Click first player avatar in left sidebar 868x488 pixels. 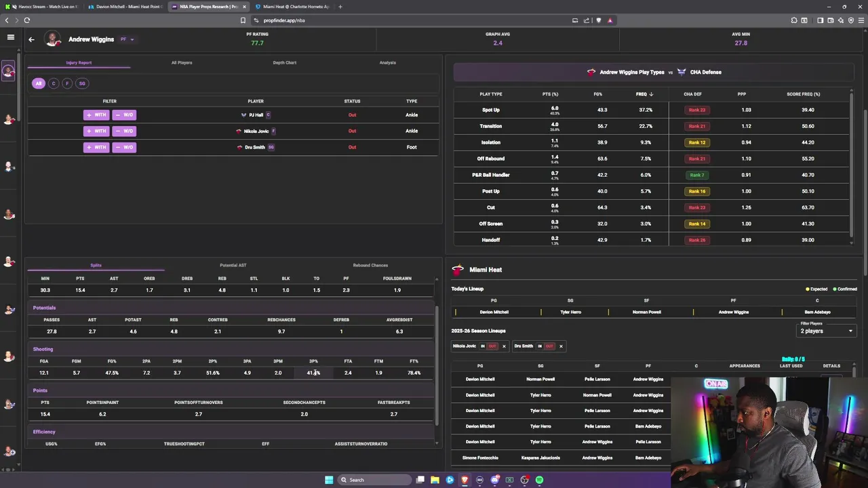pyautogui.click(x=8, y=71)
